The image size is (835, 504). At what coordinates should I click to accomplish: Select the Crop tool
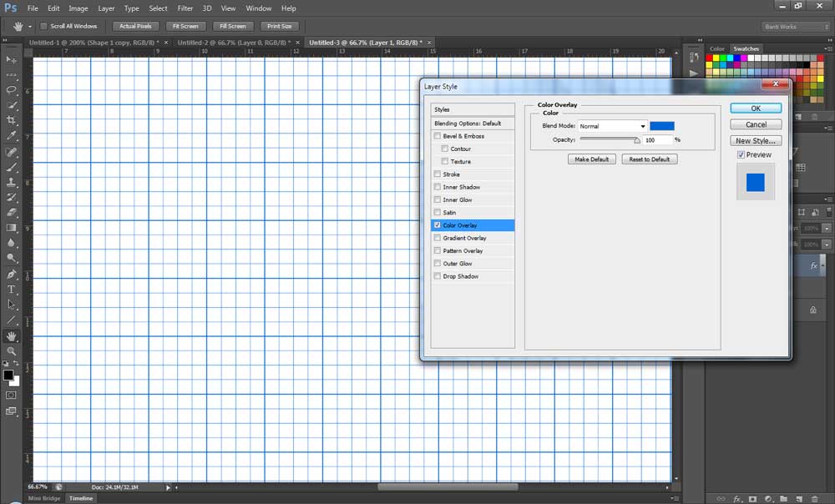coord(12,120)
